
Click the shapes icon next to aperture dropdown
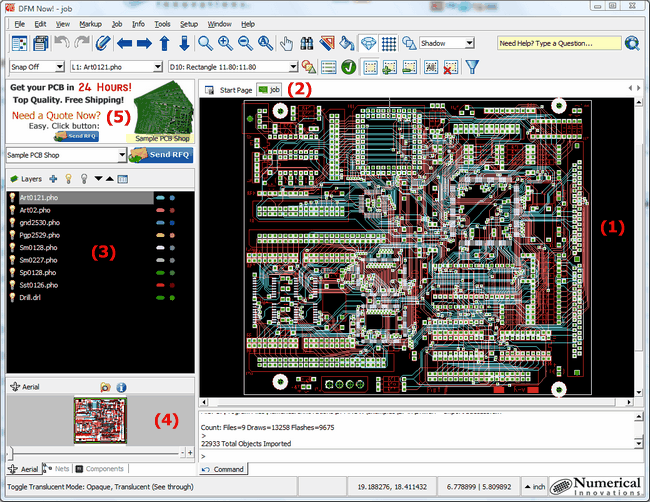pyautogui.click(x=309, y=67)
